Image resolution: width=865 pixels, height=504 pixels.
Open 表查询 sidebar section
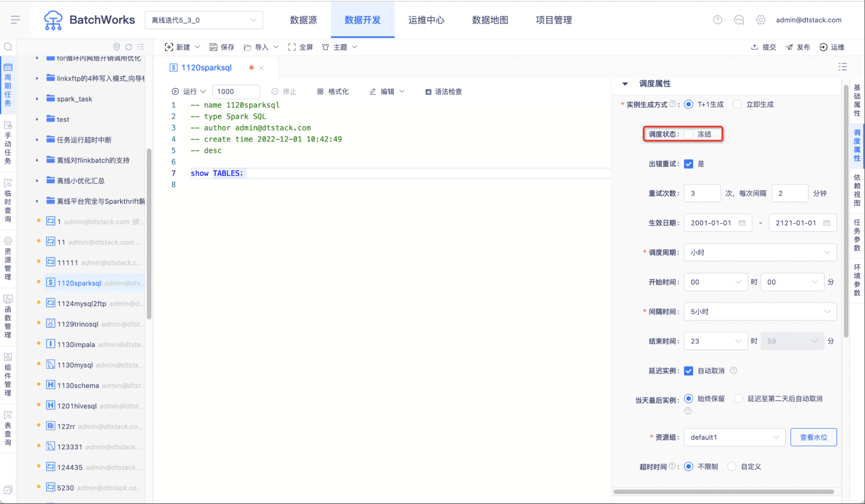point(8,429)
